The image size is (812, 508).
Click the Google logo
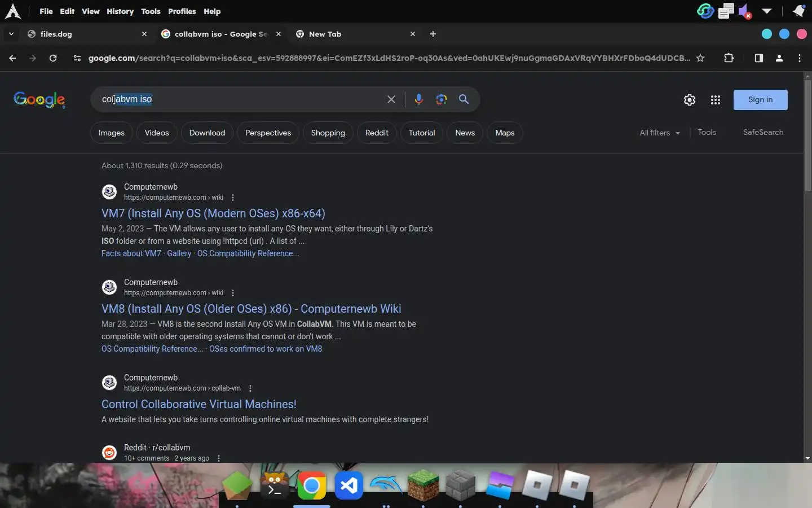pyautogui.click(x=39, y=100)
